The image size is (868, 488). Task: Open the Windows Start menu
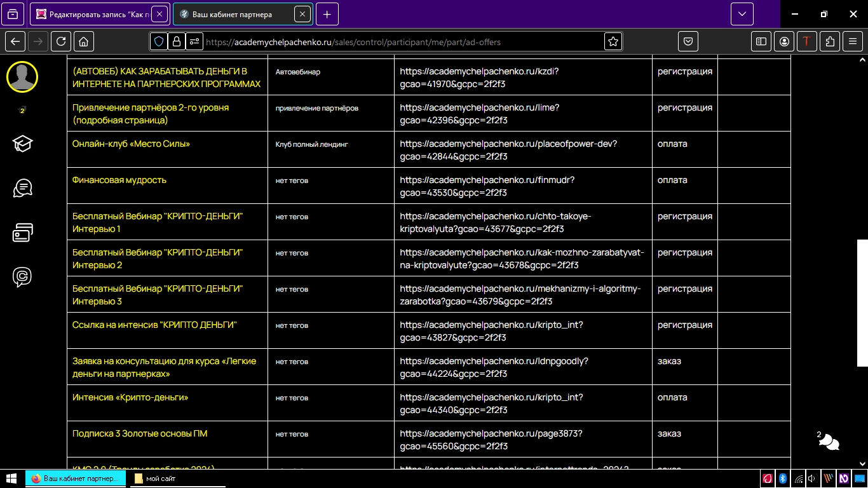11,478
